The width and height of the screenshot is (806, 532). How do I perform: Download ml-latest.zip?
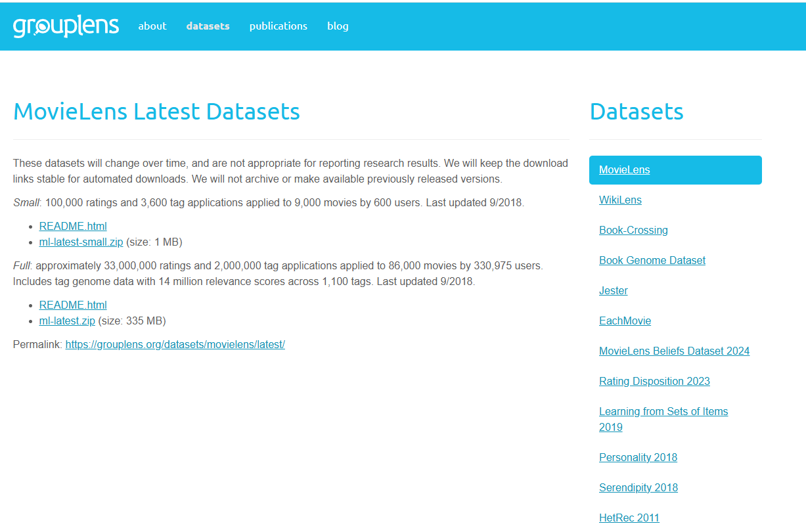[x=67, y=321]
